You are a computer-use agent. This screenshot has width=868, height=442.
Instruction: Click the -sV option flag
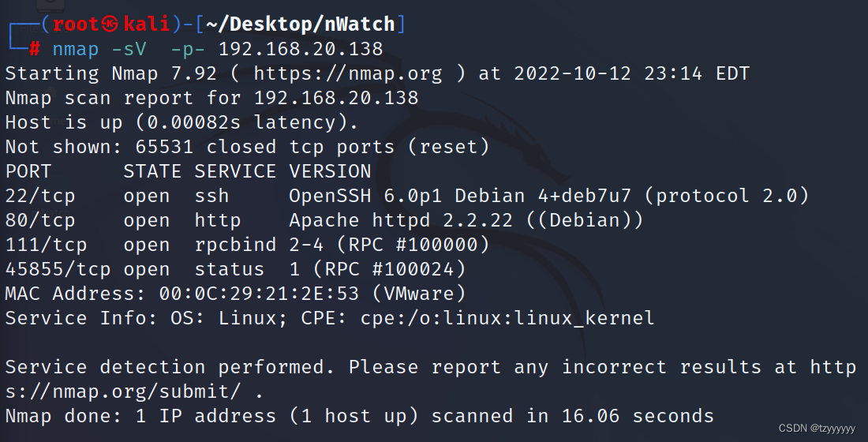129,49
